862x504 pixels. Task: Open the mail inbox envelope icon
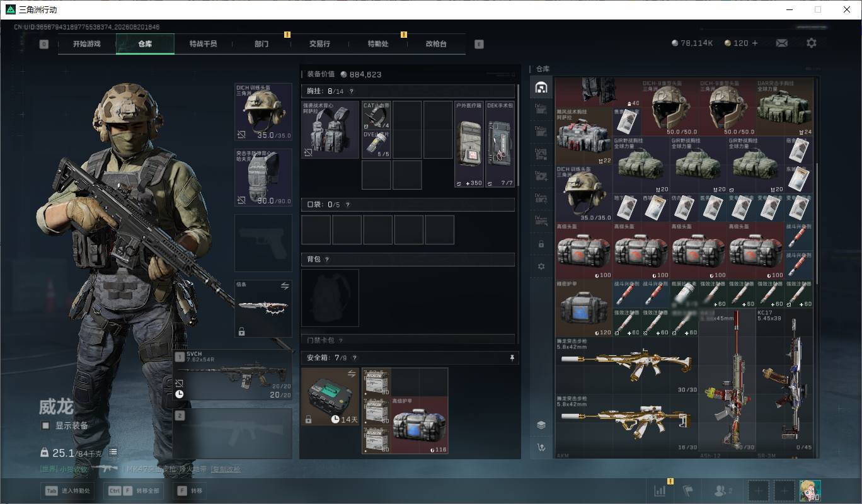point(781,43)
